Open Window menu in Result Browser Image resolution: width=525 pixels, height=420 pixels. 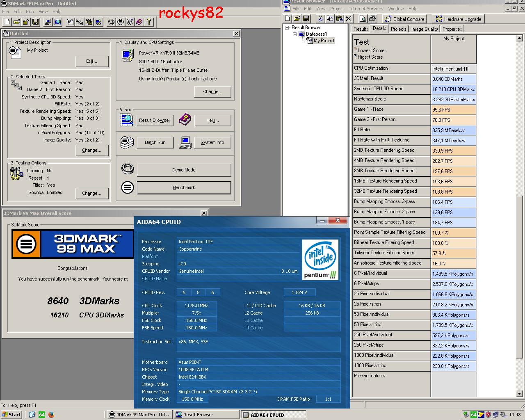click(396, 9)
